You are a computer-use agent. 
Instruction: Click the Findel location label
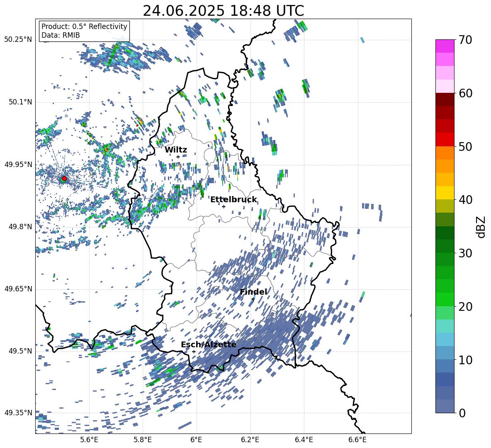click(x=253, y=292)
